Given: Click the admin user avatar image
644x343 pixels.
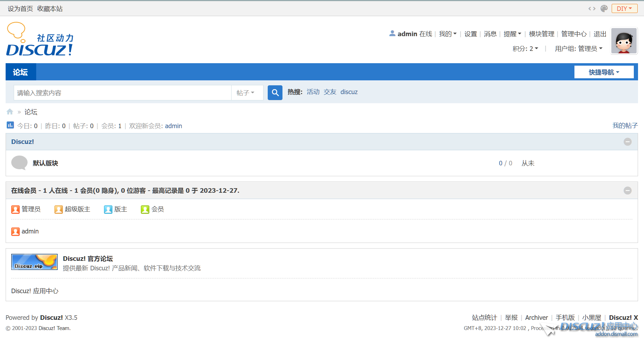Looking at the screenshot, I should 624,41.
